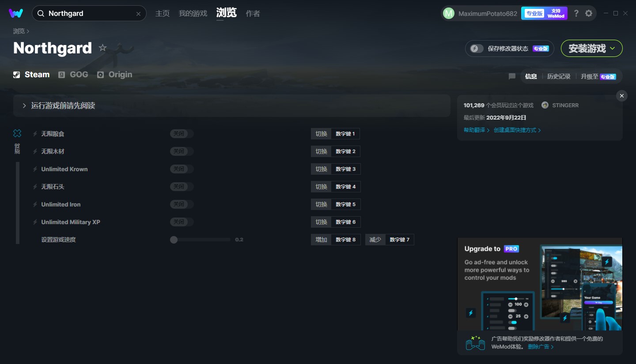Toggle 无限石头 cheat switch
Screen dimensions: 636x364
point(182,187)
